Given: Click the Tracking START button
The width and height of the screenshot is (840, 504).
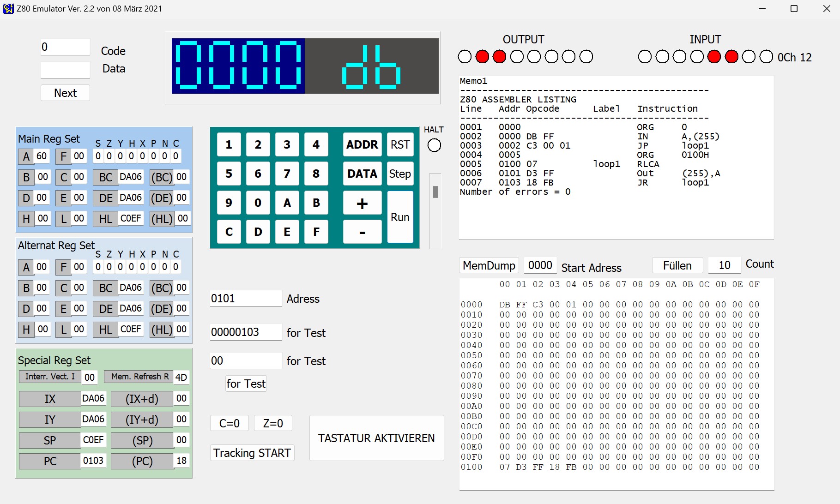Looking at the screenshot, I should tap(252, 453).
